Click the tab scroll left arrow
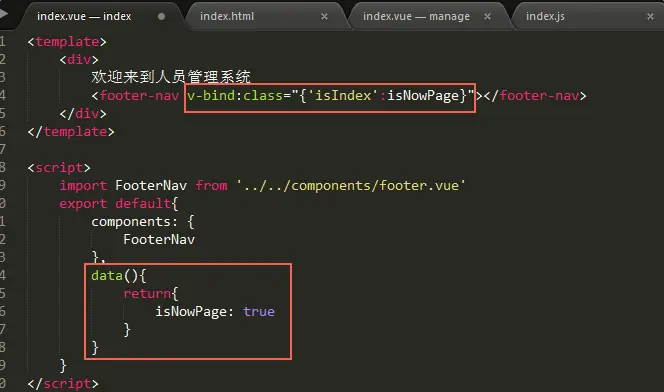Viewport: 664px width, 392px height. (x=4, y=14)
